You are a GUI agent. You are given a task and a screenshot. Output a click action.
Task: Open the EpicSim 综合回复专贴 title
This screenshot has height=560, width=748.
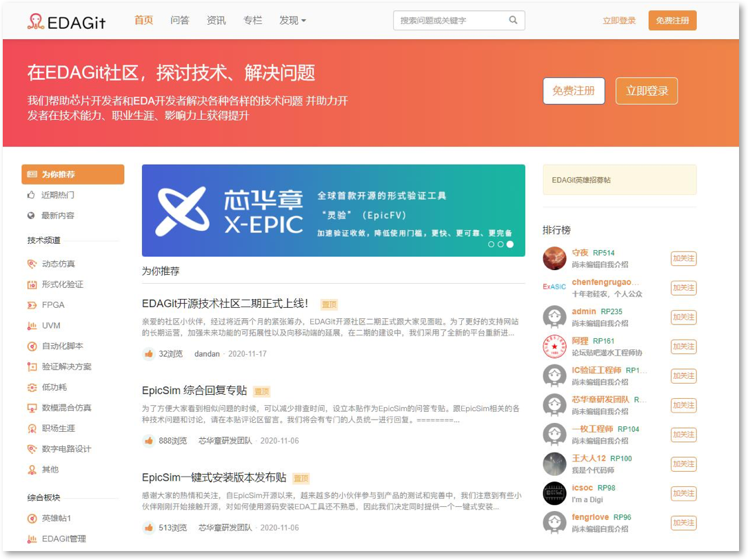click(194, 391)
